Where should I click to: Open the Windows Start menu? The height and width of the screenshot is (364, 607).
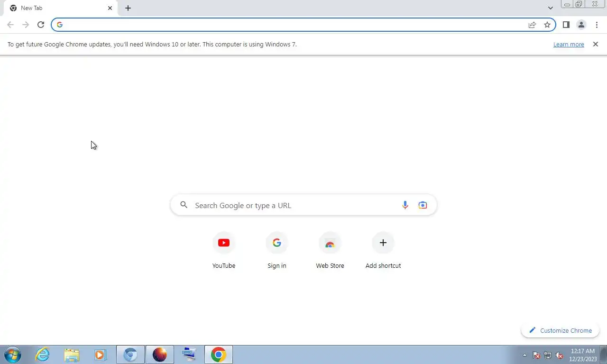13,355
